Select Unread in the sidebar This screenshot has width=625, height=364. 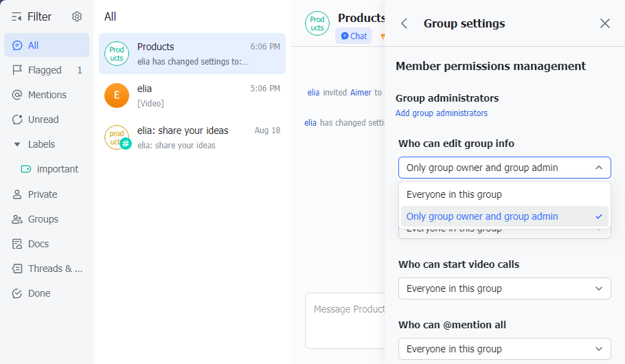(43, 120)
